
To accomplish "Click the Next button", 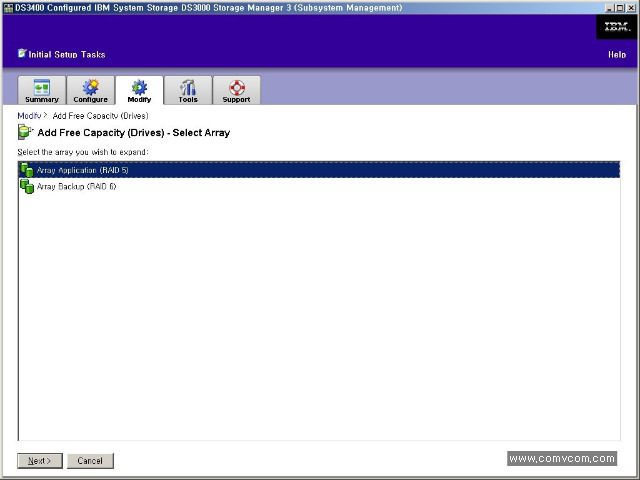I will [x=40, y=461].
